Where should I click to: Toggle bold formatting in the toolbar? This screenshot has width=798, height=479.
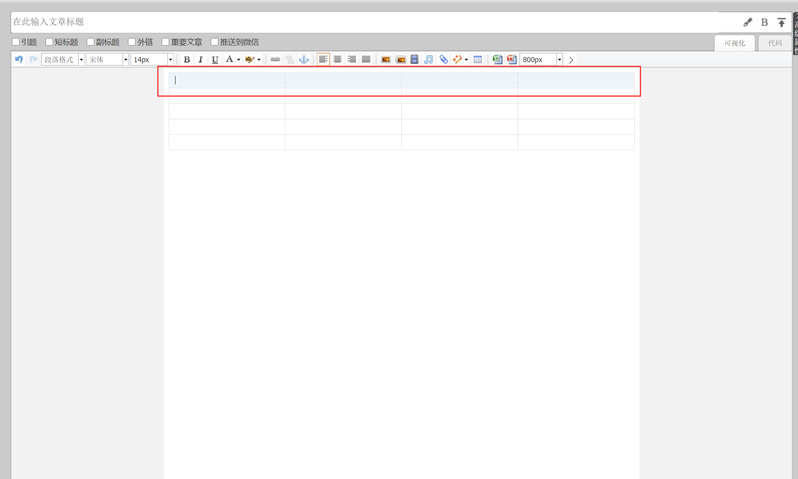coord(186,60)
